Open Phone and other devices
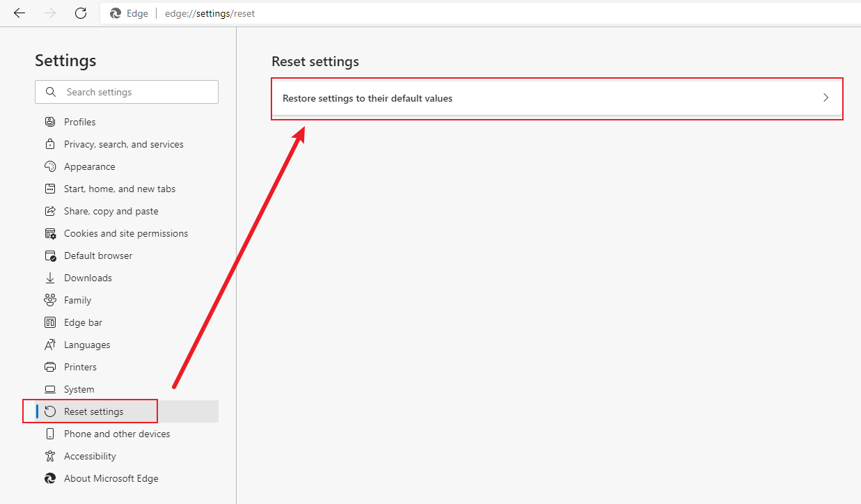The width and height of the screenshot is (861, 504). [x=127, y=434]
